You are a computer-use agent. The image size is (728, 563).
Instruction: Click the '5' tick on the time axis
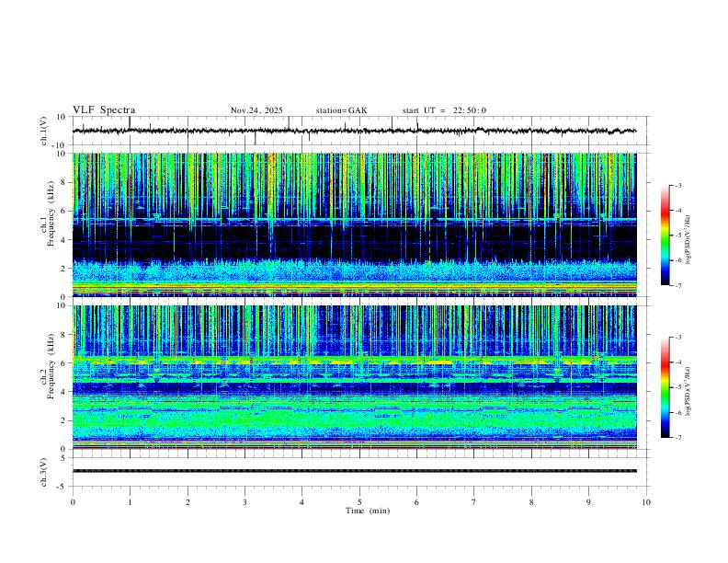pyautogui.click(x=359, y=502)
